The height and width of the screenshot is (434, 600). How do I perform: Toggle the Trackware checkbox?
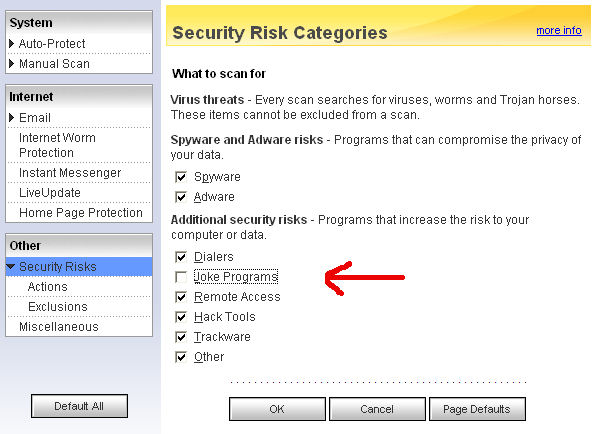click(181, 337)
